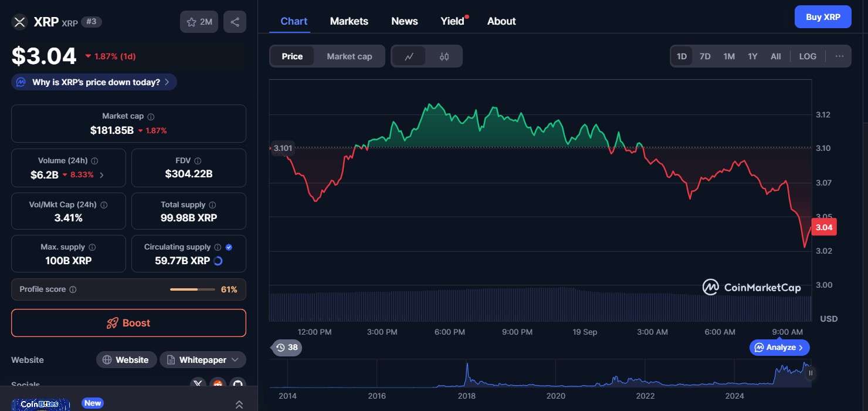
Task: Expand the Volume (24h) chevron
Action: pyautogui.click(x=101, y=174)
